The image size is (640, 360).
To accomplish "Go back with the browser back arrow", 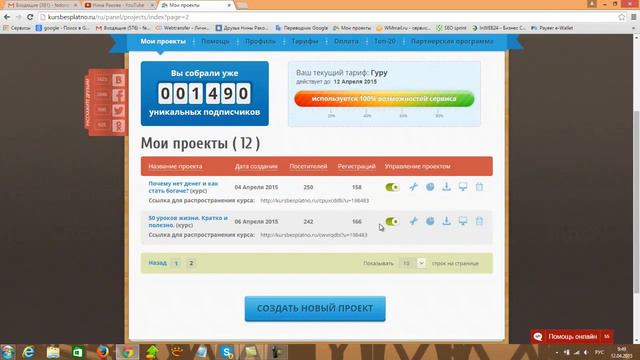I will [x=7, y=17].
